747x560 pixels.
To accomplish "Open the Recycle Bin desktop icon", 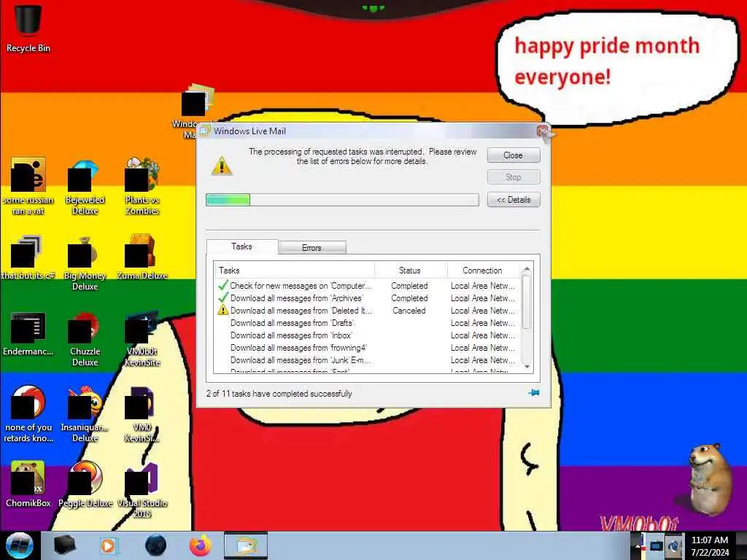I will click(28, 28).
